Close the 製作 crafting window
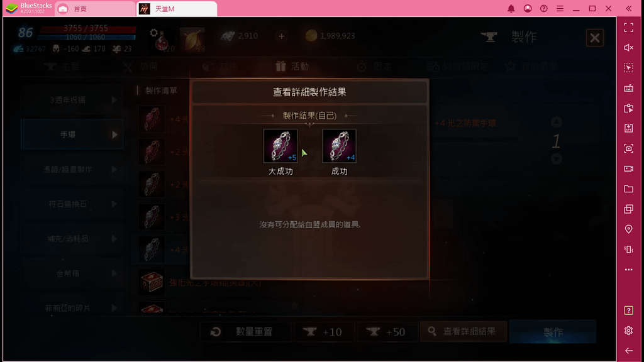The width and height of the screenshot is (644, 362). click(x=594, y=38)
